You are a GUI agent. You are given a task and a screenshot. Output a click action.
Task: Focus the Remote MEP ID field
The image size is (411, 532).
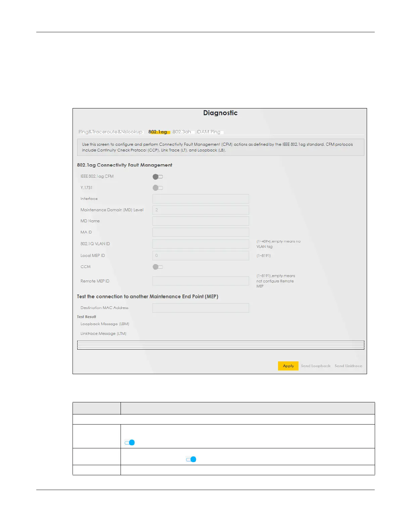pos(201,281)
